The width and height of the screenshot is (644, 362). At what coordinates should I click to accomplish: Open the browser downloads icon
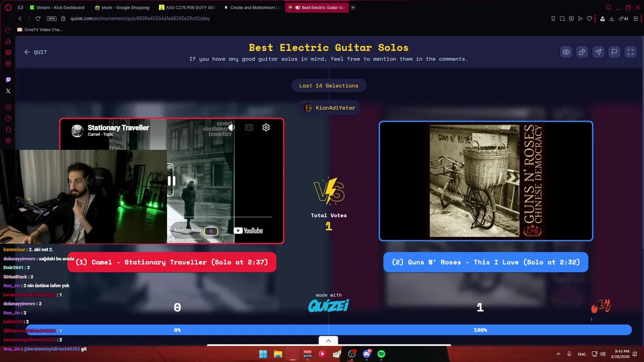pos(611,19)
